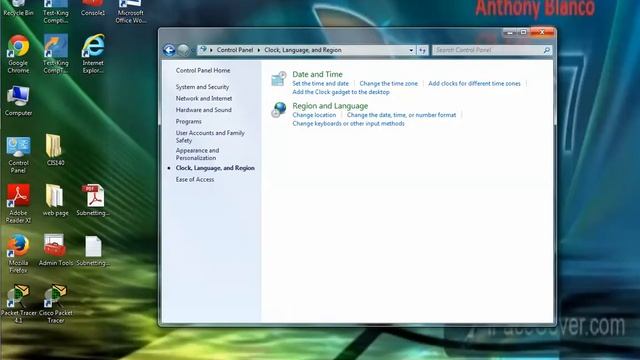Open Test-King shortcut beside Google Chrome
640x360 pixels.
click(56, 46)
